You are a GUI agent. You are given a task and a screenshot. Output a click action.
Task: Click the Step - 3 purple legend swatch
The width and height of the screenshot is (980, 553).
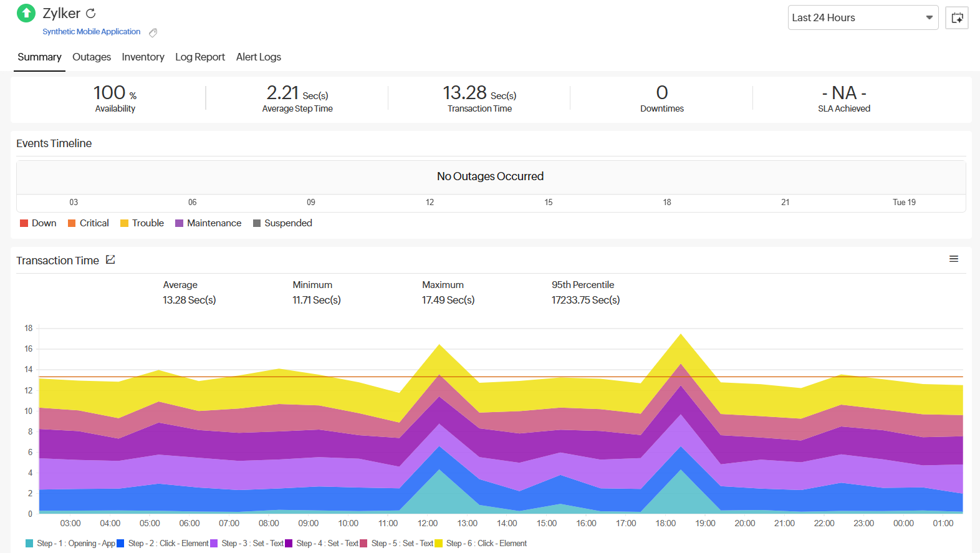214,544
